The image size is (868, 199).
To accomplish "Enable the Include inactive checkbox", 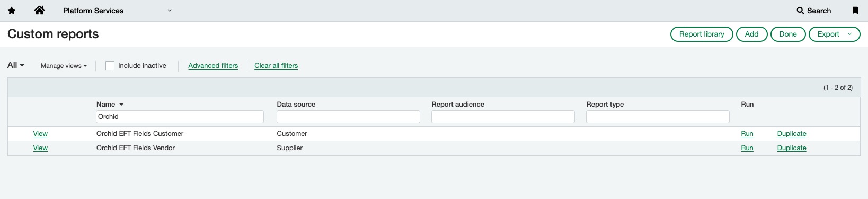I will pos(110,66).
